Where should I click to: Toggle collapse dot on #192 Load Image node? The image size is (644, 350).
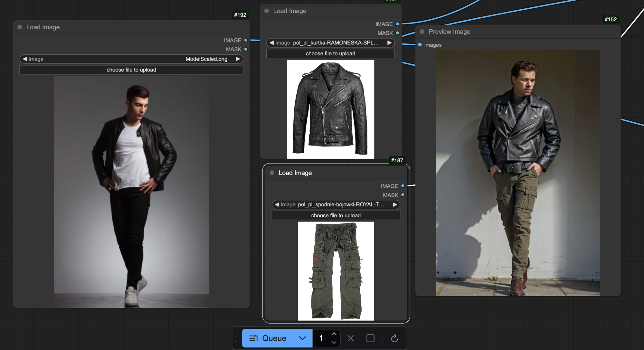20,27
